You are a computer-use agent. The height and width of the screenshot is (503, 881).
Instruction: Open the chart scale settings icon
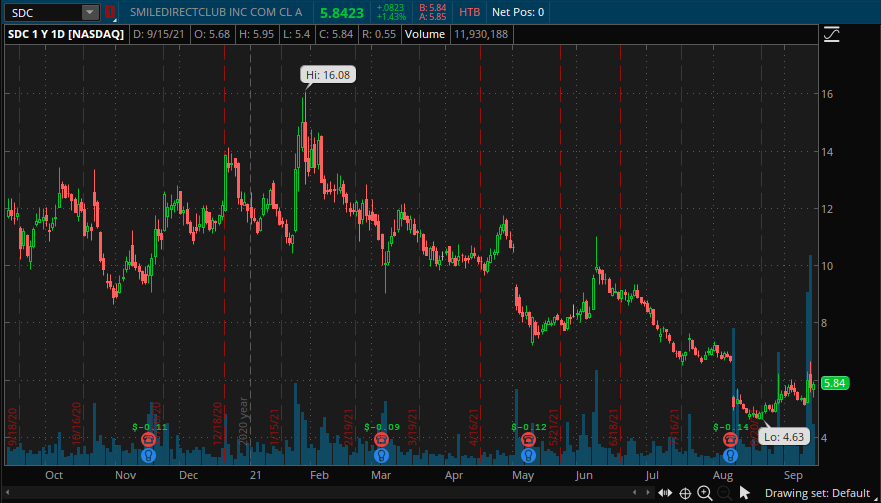[x=831, y=35]
